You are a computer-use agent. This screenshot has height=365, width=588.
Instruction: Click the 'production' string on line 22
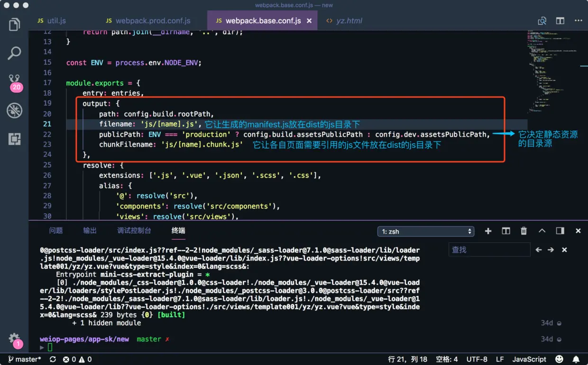[206, 134]
